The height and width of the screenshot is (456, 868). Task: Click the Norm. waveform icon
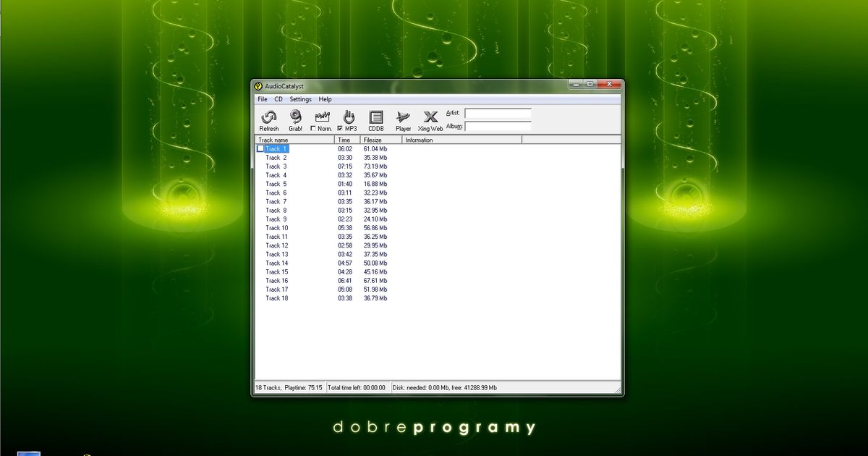click(321, 116)
